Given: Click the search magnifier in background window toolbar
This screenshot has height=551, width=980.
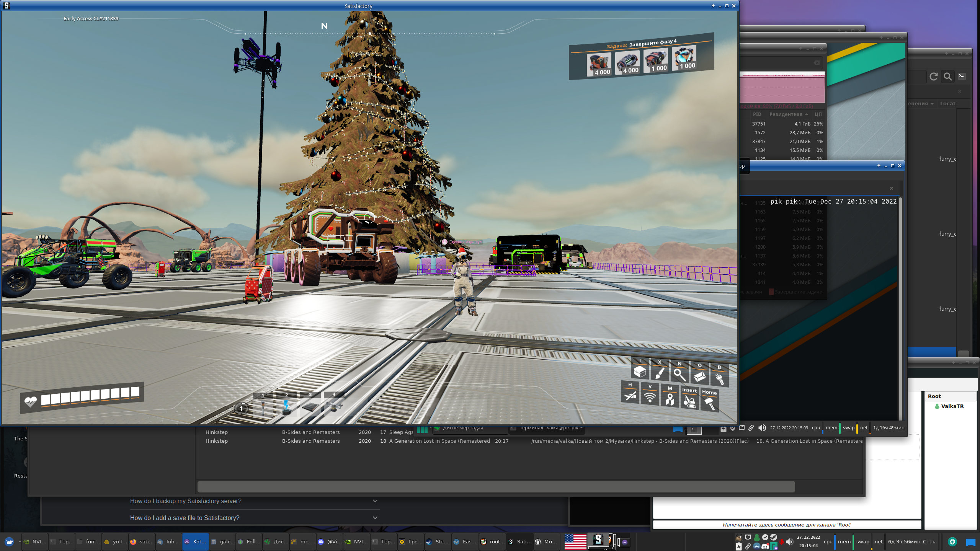Looking at the screenshot, I should (x=948, y=77).
